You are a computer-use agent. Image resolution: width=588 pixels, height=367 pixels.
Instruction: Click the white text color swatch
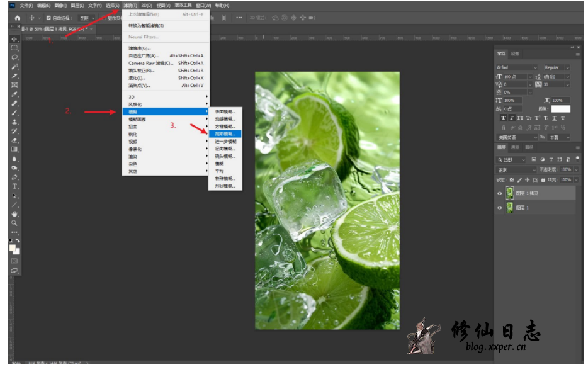pyautogui.click(x=560, y=109)
